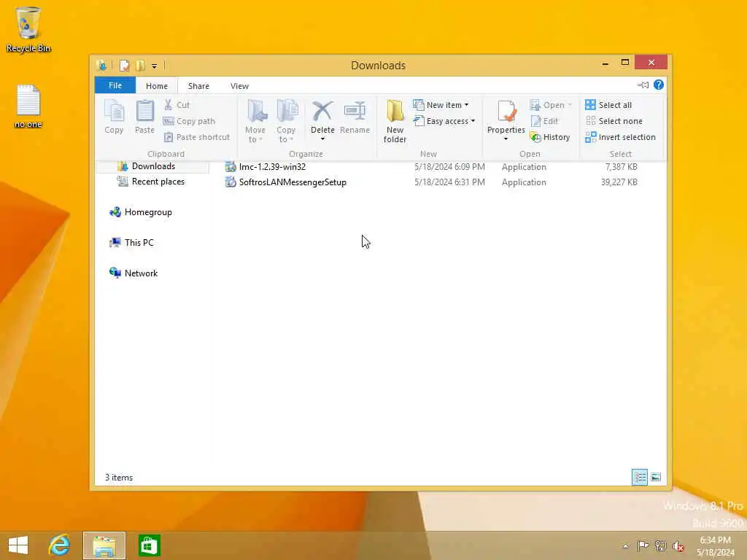Click the Recycle Bin desktop icon
Viewport: 747px width, 560px height.
pos(28,29)
